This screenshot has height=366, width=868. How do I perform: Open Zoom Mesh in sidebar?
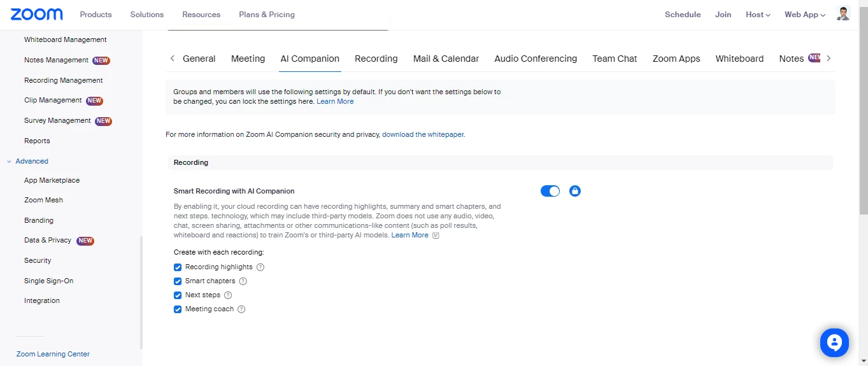point(43,200)
